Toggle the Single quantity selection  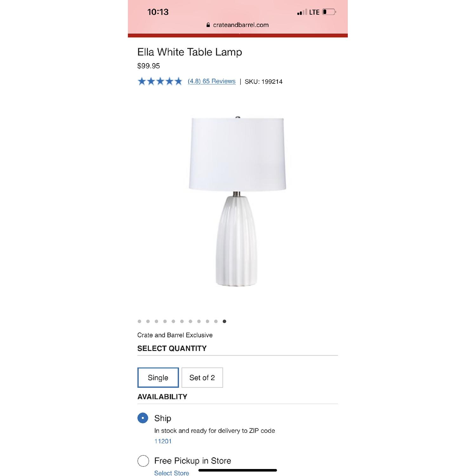pyautogui.click(x=158, y=378)
